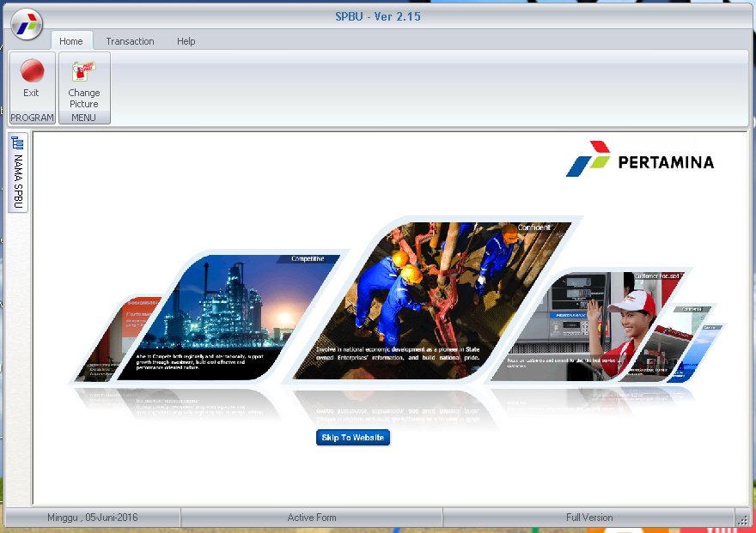The height and width of the screenshot is (533, 756).
Task: Click the Active Form status text
Action: tap(312, 518)
